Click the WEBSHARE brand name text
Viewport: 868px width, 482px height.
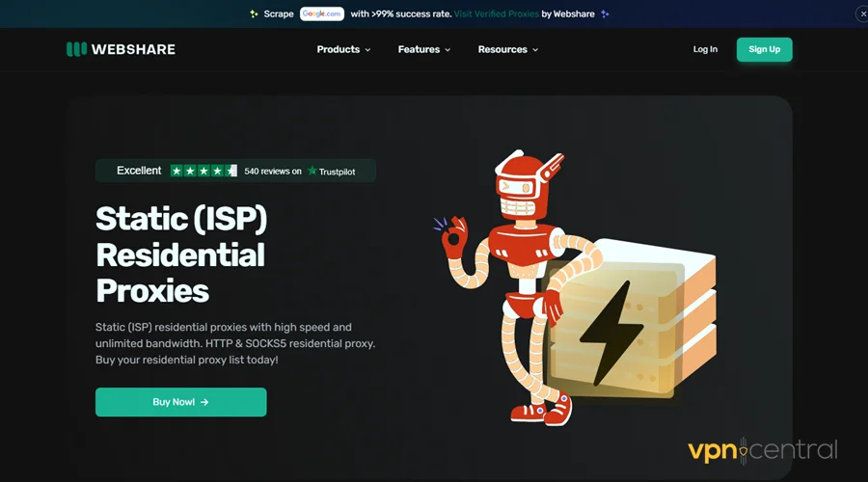[x=133, y=49]
